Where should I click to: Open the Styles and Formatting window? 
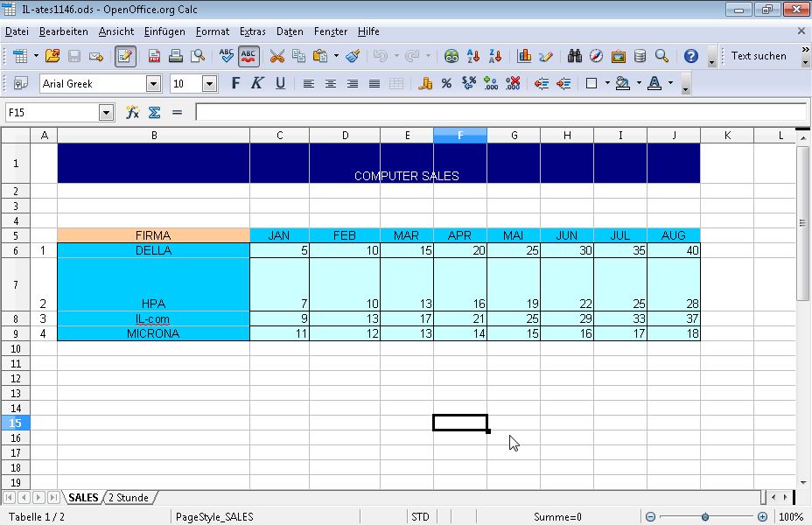coord(21,83)
